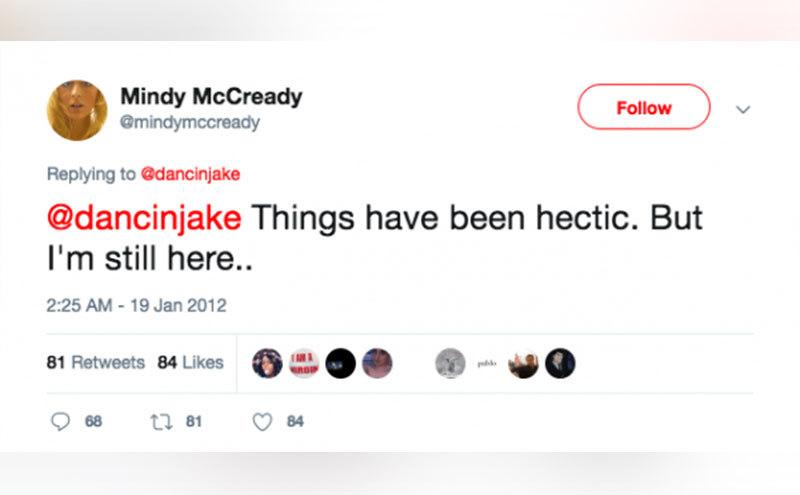Image resolution: width=800 pixels, height=495 pixels.
Task: Click the tweet text 'Things have been hectic'
Action: click(x=399, y=218)
